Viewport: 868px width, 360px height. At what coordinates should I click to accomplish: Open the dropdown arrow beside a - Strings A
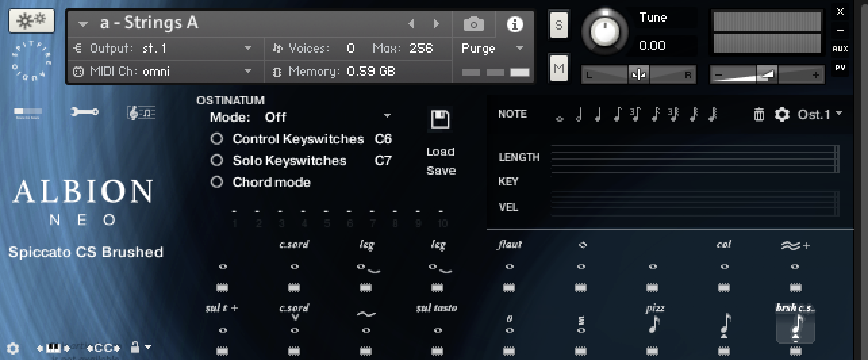[x=83, y=24]
